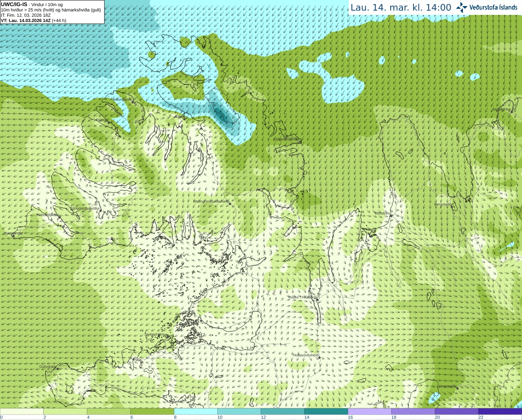This screenshot has width=522, height=420.
Task: Click the 4–6 m/s green legend swatch
Action: click(x=108, y=411)
